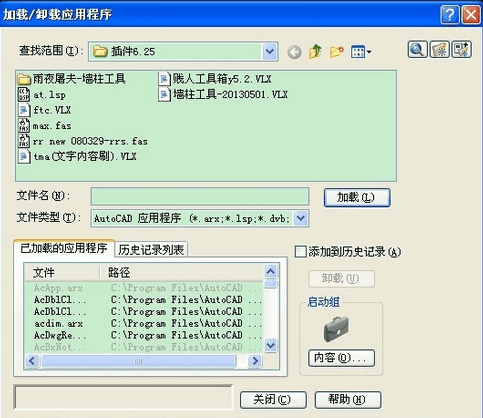Toggle 添加到历史记录 checkbox
Image resolution: width=483 pixels, height=418 pixels.
point(300,252)
